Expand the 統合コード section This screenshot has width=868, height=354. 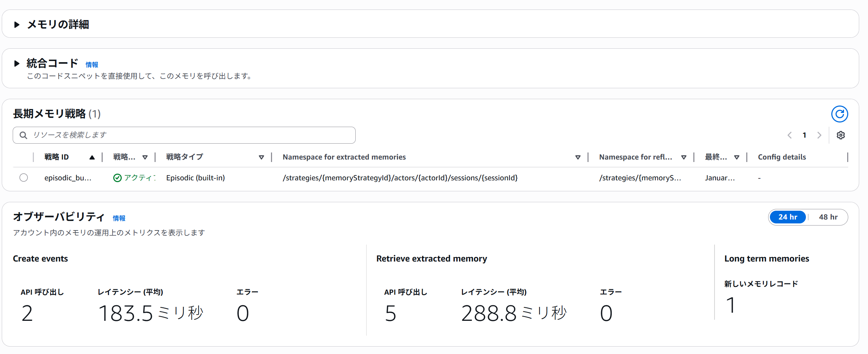coord(17,64)
